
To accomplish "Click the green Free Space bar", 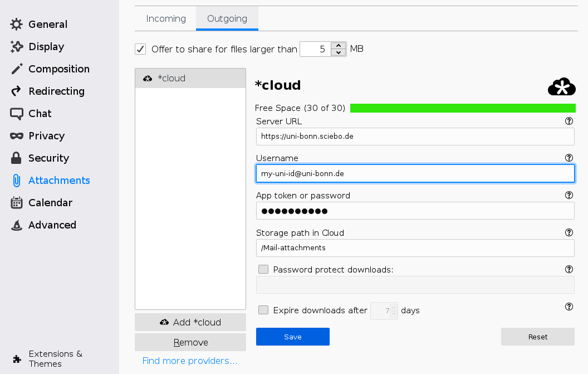I will [463, 108].
